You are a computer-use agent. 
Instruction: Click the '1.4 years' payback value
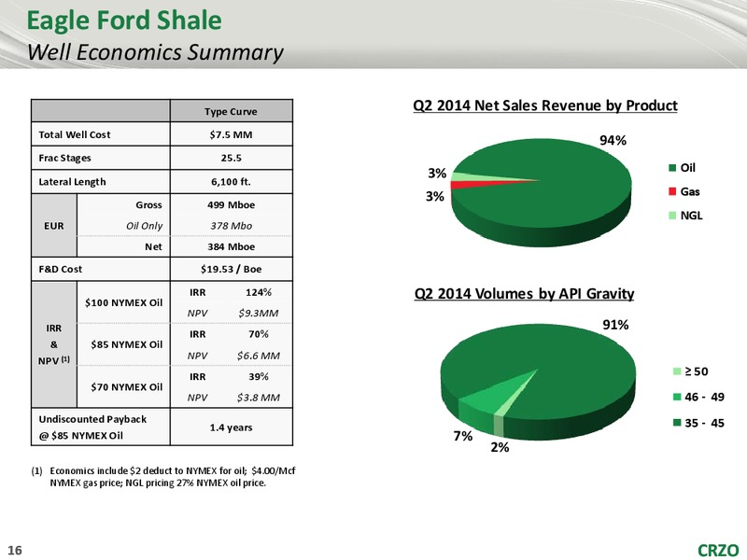tap(231, 427)
